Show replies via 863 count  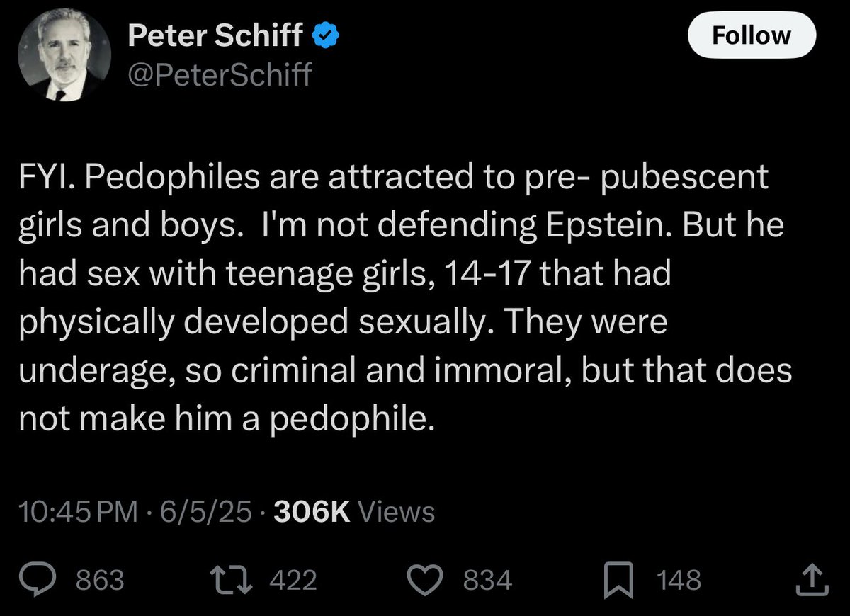(x=100, y=581)
